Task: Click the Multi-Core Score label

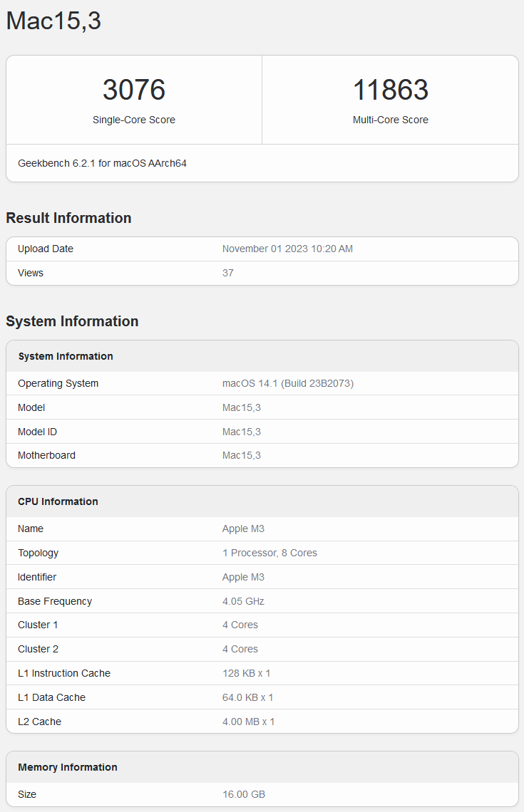Action: tap(390, 120)
